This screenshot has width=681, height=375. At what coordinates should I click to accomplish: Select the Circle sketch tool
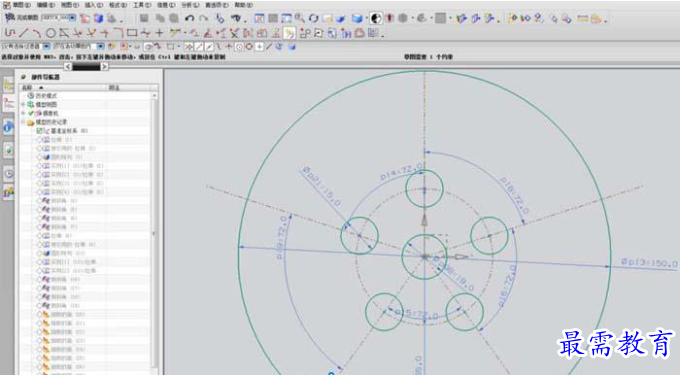click(51, 33)
